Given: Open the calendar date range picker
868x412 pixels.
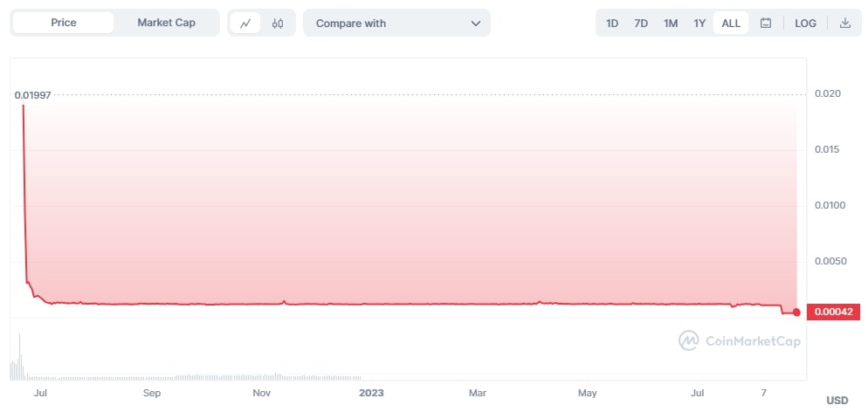Looking at the screenshot, I should (766, 24).
